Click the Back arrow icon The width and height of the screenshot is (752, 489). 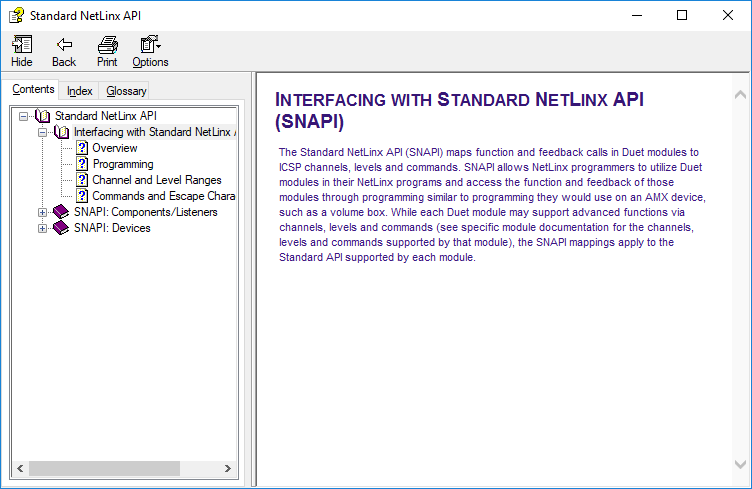(x=64, y=45)
